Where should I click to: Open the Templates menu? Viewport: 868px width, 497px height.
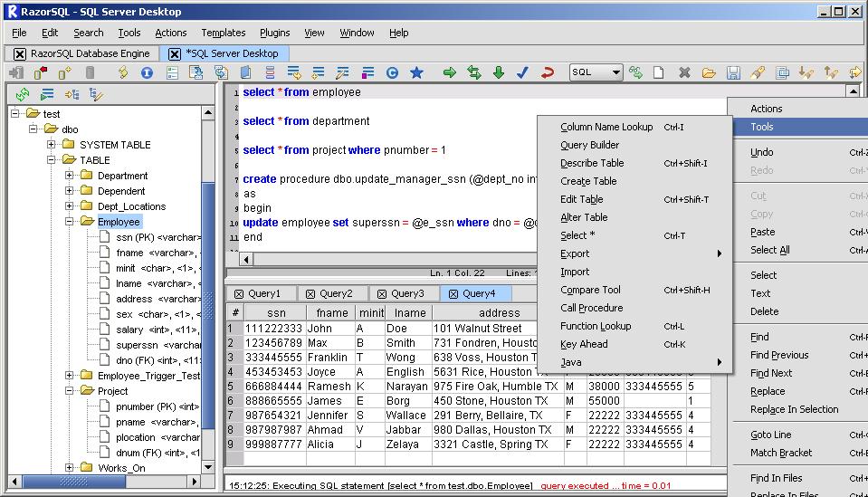pyautogui.click(x=223, y=33)
